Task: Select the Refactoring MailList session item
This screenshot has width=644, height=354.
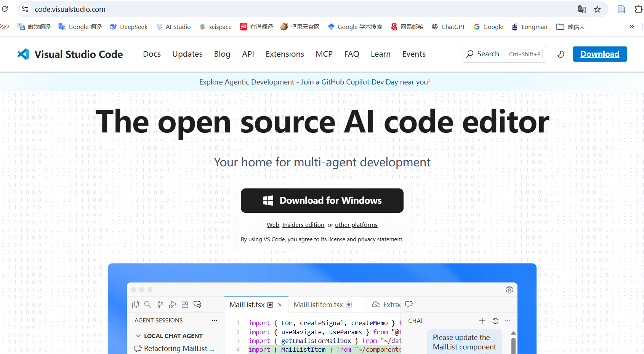Action: [175, 348]
